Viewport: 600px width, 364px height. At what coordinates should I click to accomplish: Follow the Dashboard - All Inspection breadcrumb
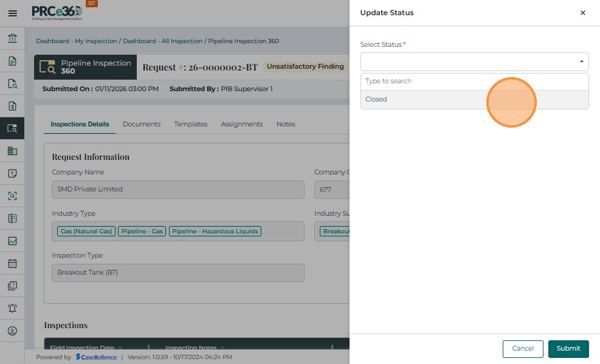pos(162,41)
